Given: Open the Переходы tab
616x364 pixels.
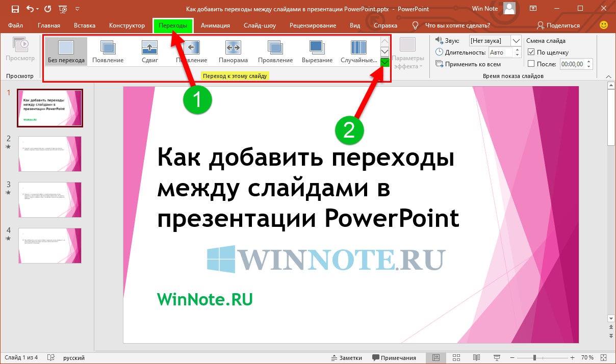Looking at the screenshot, I should point(173,25).
